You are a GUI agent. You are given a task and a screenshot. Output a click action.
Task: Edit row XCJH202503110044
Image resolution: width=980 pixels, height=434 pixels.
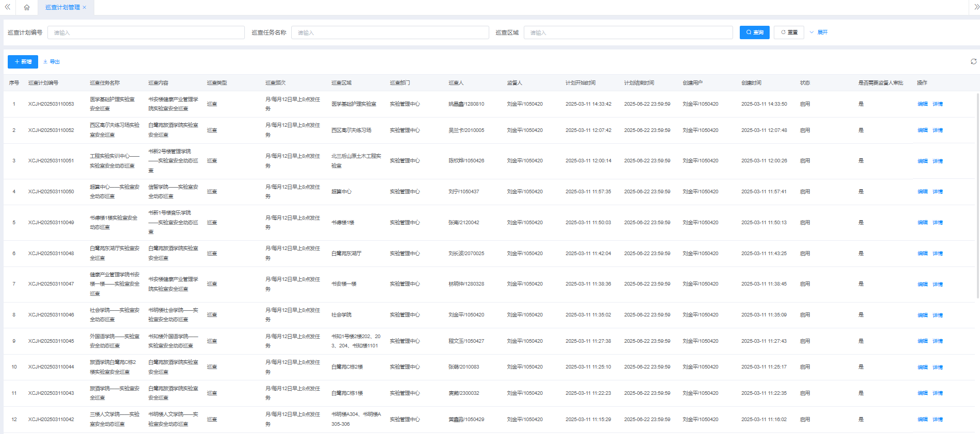[922, 368]
